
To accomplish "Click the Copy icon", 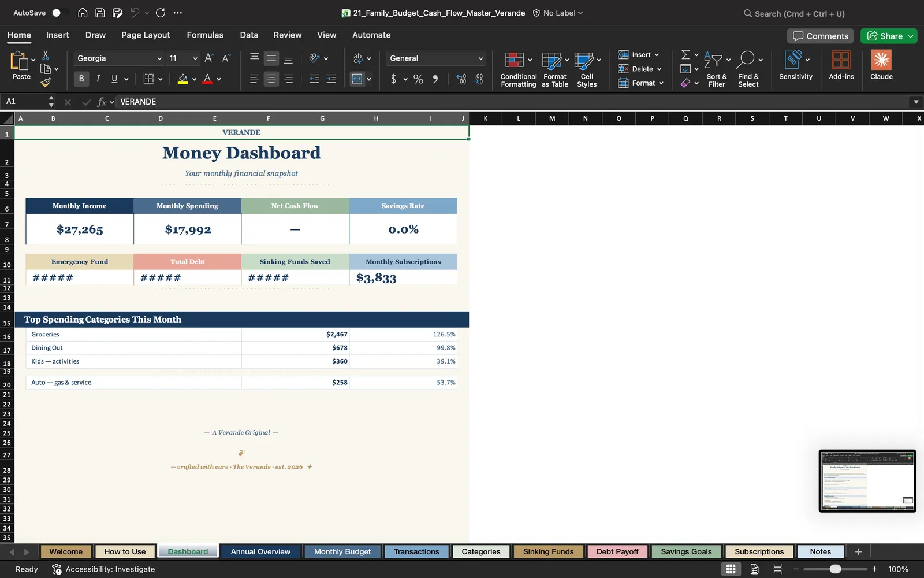I will pos(46,69).
